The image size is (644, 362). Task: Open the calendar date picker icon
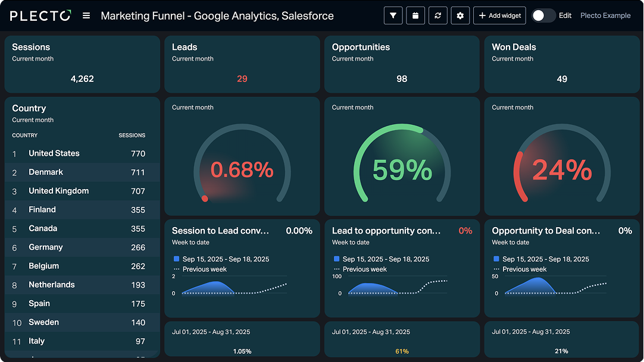415,16
